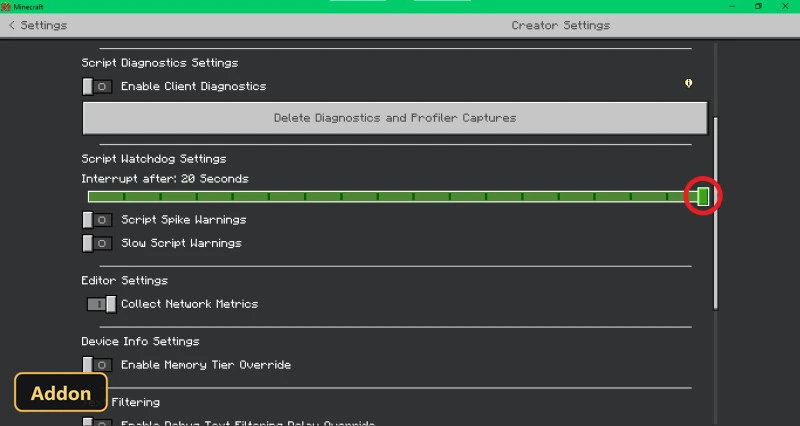The image size is (800, 426).
Task: Minimize the Minecraft window
Action: 732,6
